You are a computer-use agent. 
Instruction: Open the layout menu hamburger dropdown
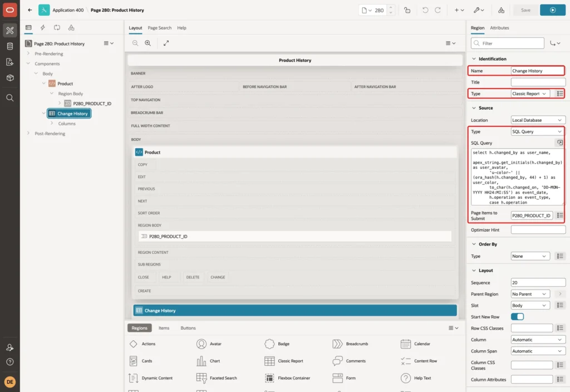click(x=450, y=43)
